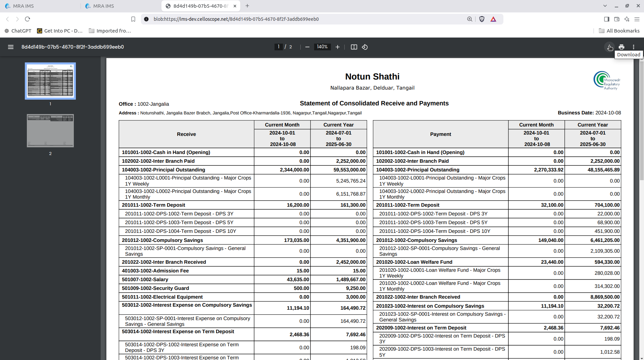Click Payment row 202009-1002-Interest on Term Deposit
The image size is (644, 360).
pos(497,328)
